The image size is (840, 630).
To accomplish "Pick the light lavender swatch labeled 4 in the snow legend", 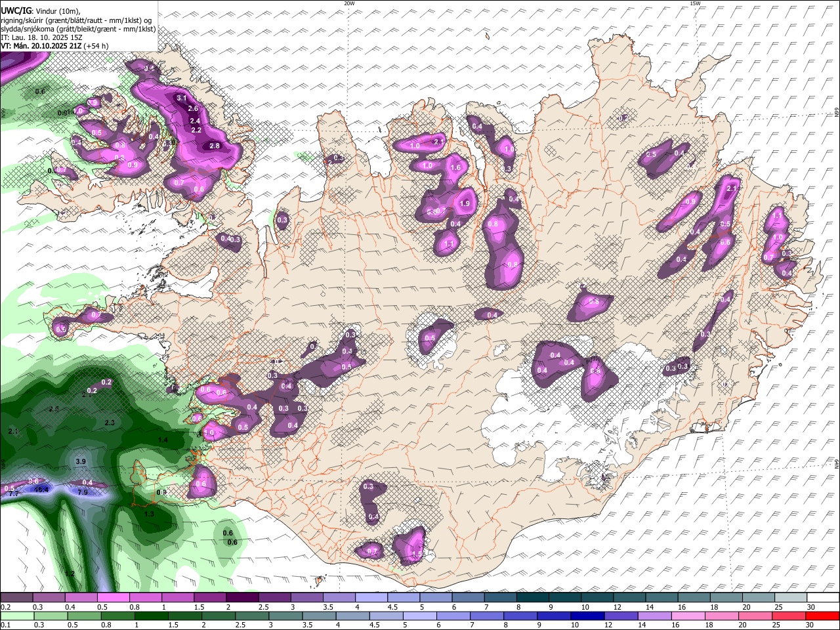I will (371, 598).
